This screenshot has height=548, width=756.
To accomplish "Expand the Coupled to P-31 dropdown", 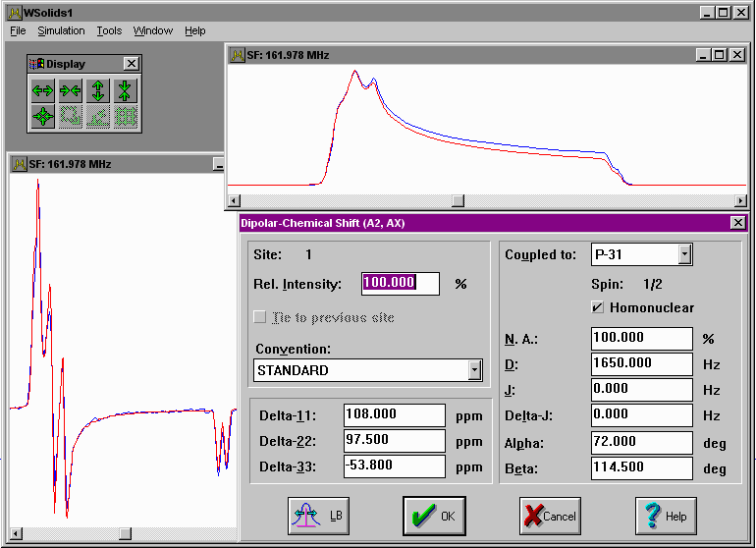I will click(684, 254).
